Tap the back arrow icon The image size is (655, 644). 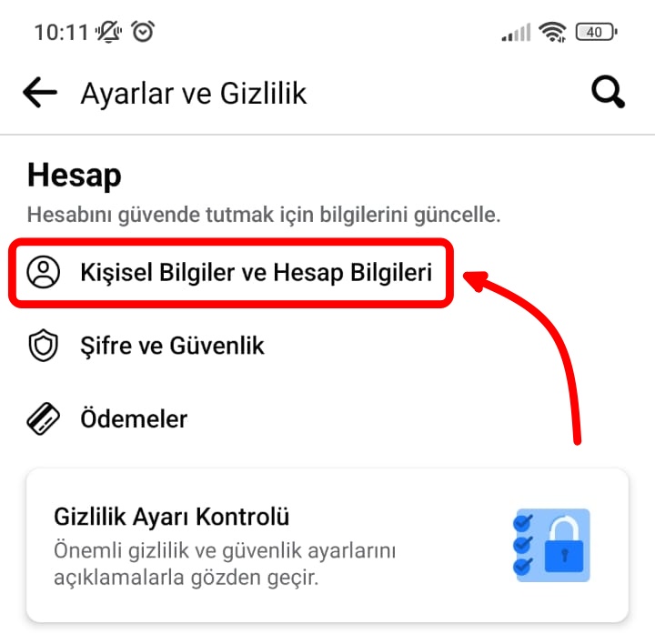coord(40,92)
